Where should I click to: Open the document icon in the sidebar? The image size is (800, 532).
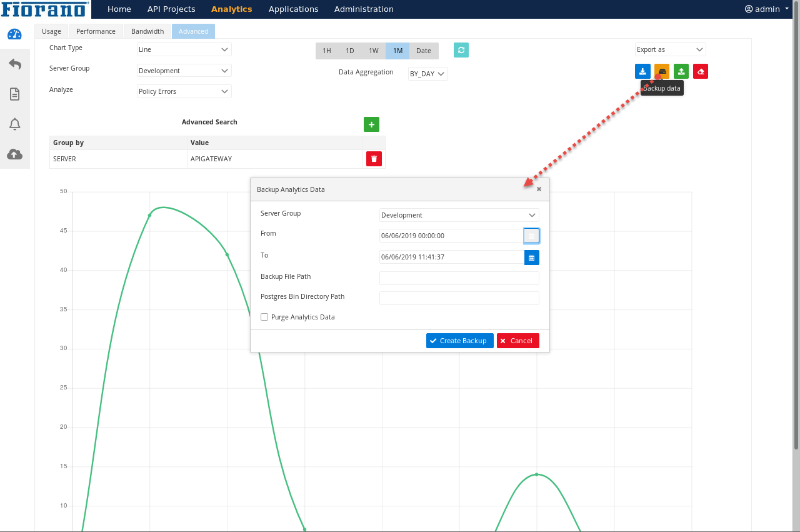(x=15, y=94)
